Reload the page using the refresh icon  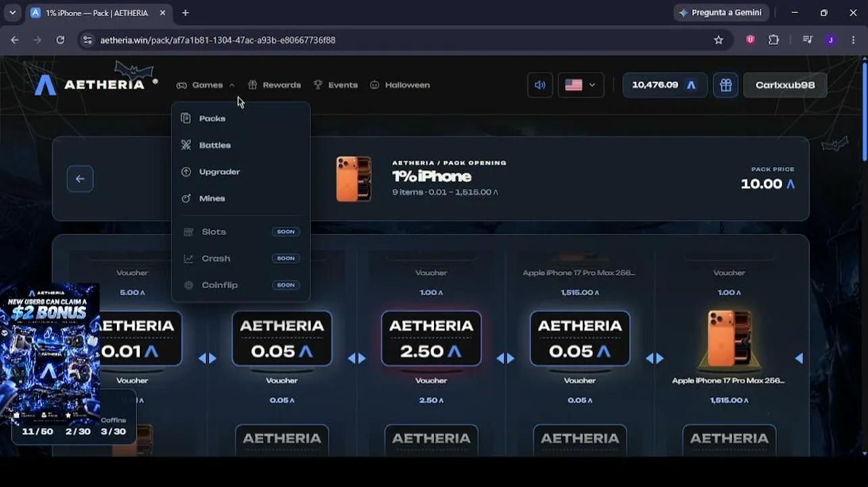point(60,40)
